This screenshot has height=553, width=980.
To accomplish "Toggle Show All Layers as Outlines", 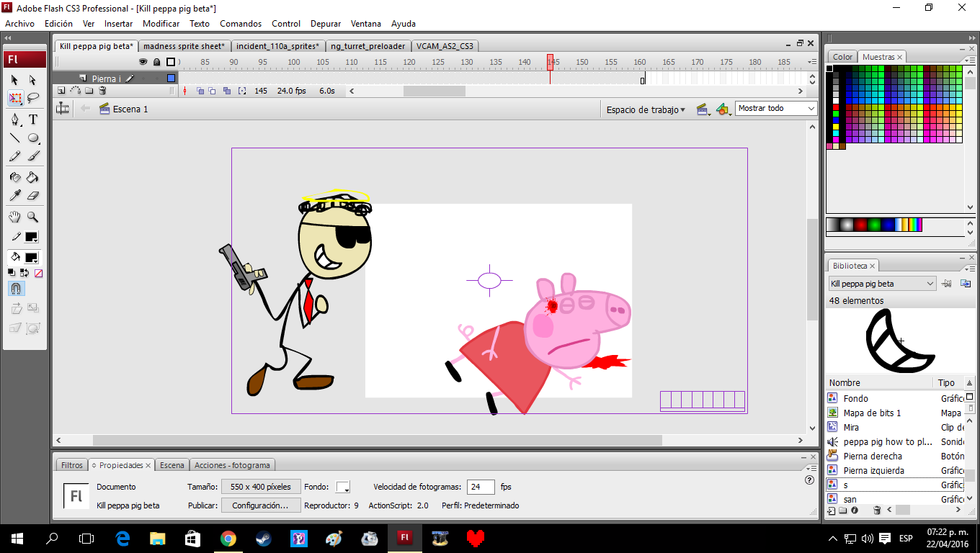I will (171, 63).
